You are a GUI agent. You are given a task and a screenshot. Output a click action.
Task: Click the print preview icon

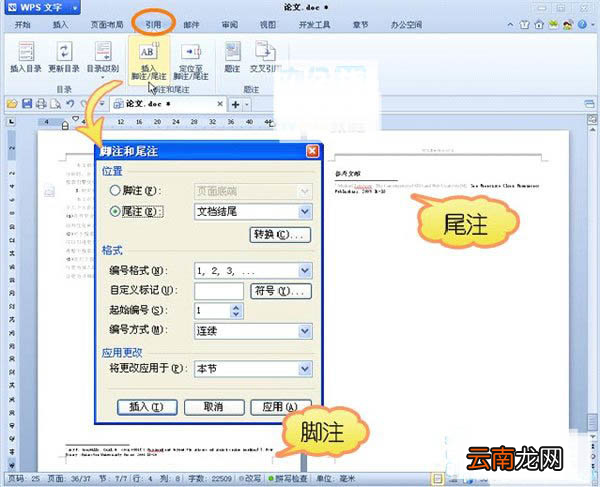[55, 104]
